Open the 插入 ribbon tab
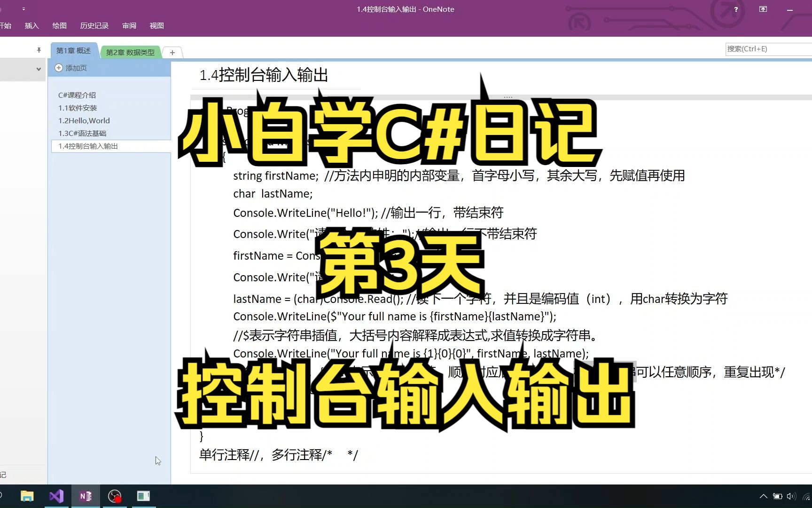 [x=31, y=25]
